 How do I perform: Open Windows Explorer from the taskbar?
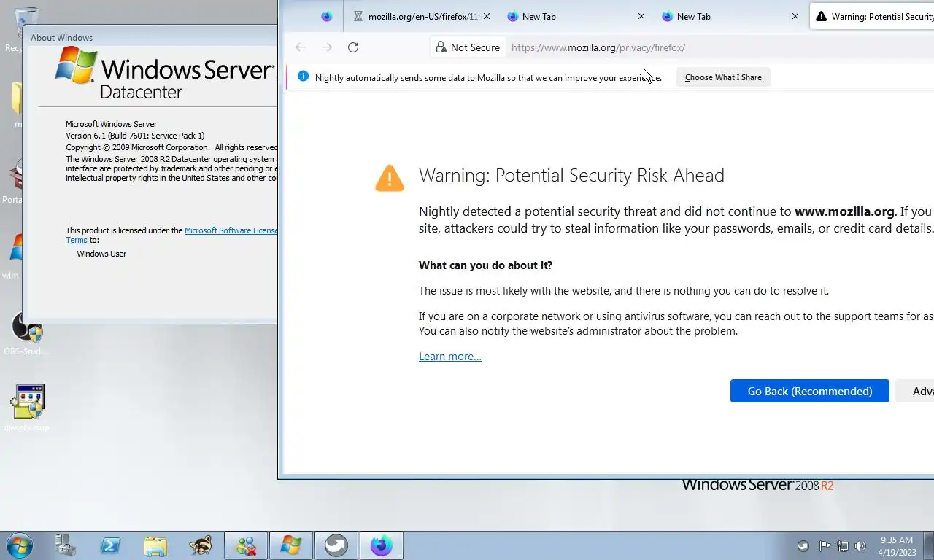155,545
